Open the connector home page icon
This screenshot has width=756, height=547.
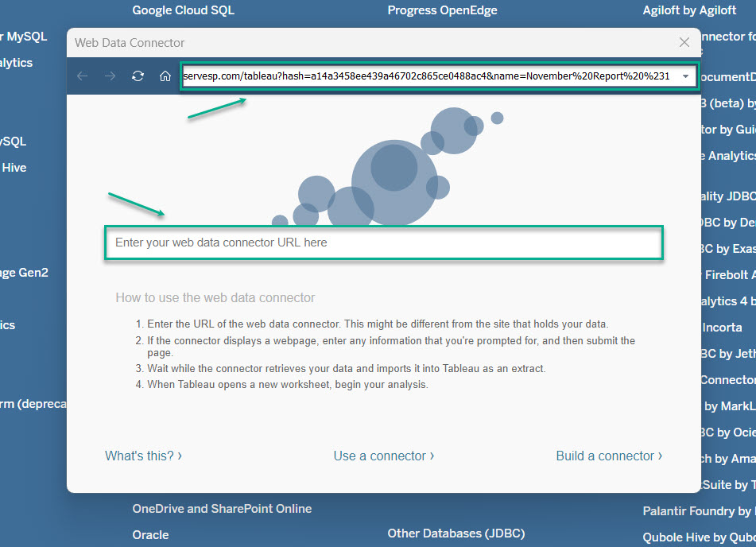pyautogui.click(x=165, y=76)
